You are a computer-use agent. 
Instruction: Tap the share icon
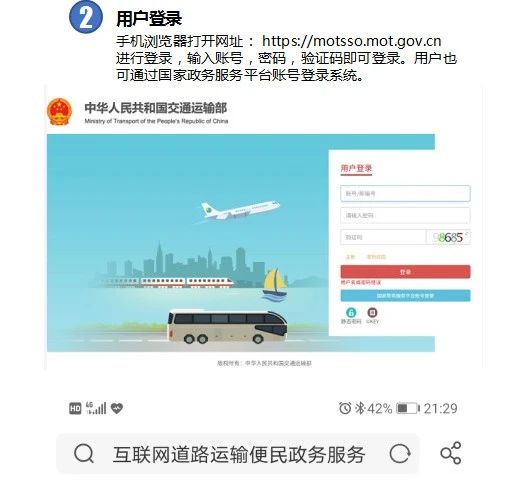[450, 453]
